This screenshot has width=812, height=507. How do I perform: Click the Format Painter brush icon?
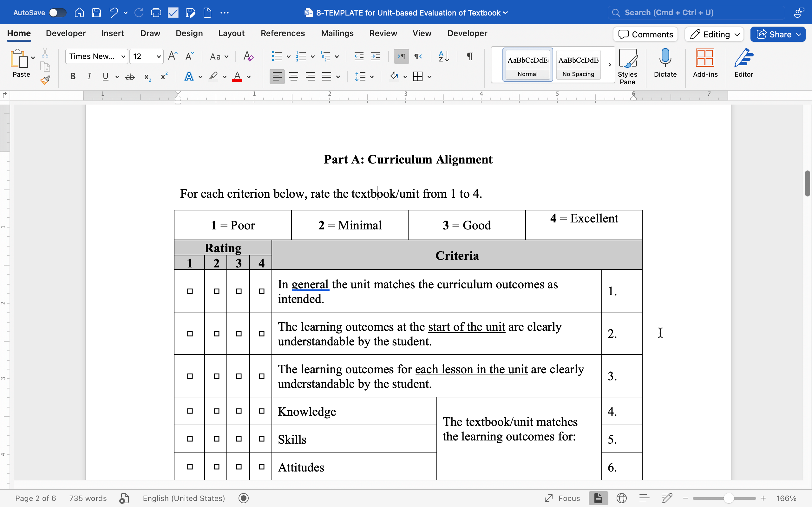point(45,80)
